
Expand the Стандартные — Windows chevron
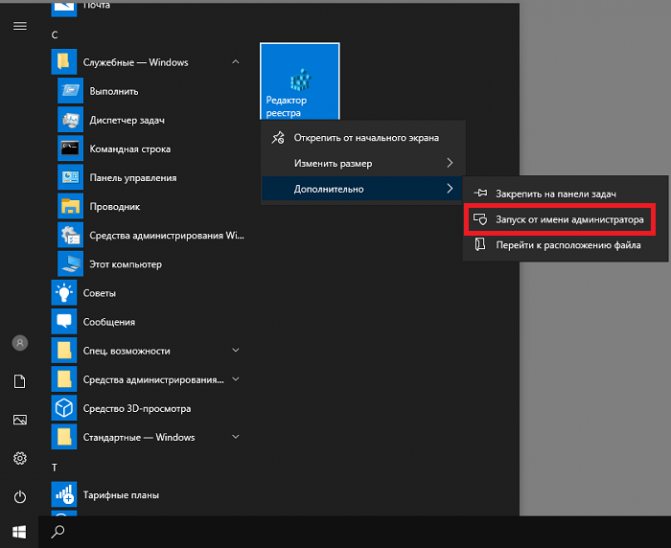click(235, 437)
